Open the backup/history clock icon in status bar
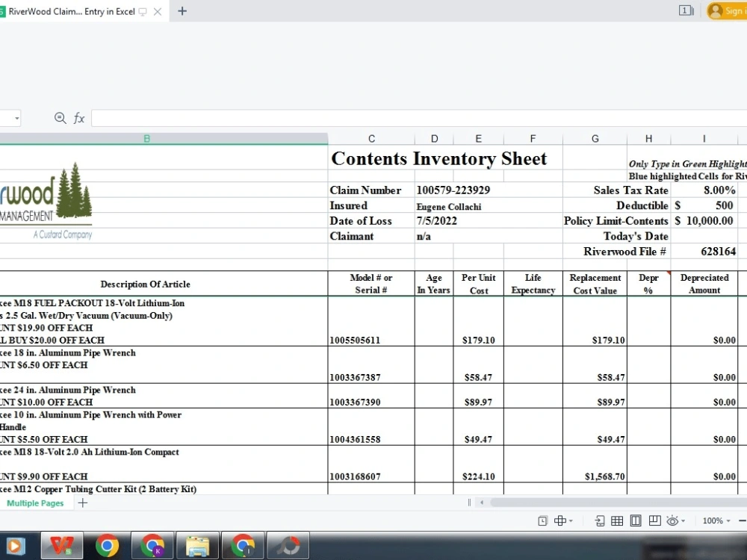This screenshot has width=747, height=560. coord(542,521)
